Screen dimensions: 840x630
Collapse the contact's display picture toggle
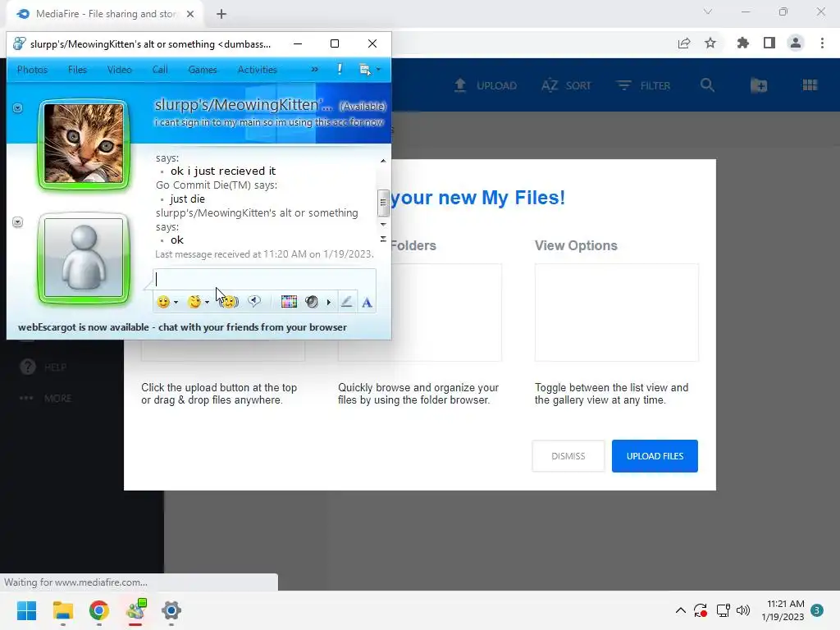(x=18, y=108)
